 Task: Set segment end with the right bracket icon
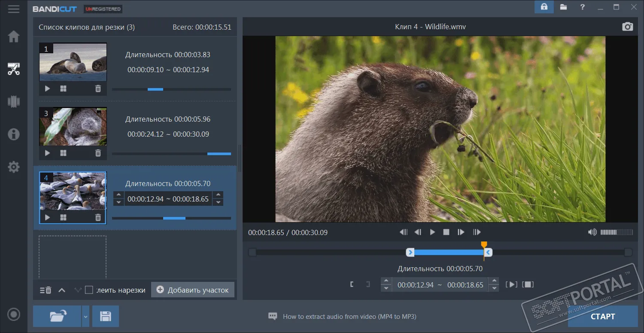pos(368,284)
